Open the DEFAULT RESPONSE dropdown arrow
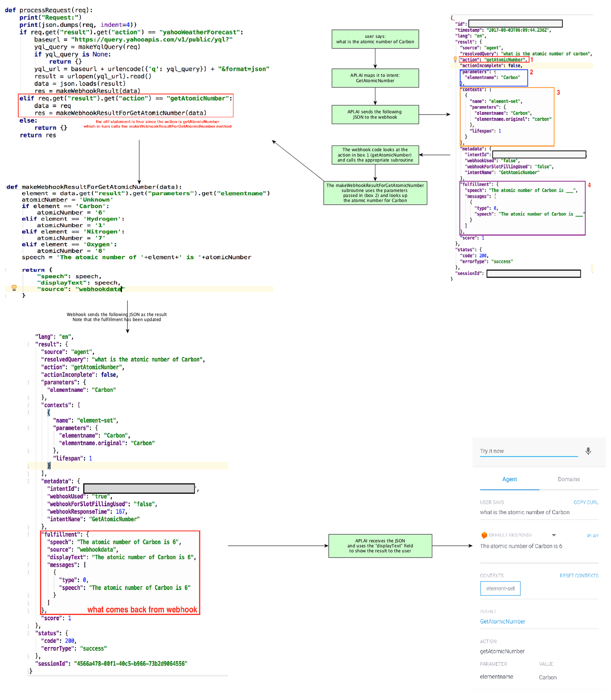 tap(554, 535)
